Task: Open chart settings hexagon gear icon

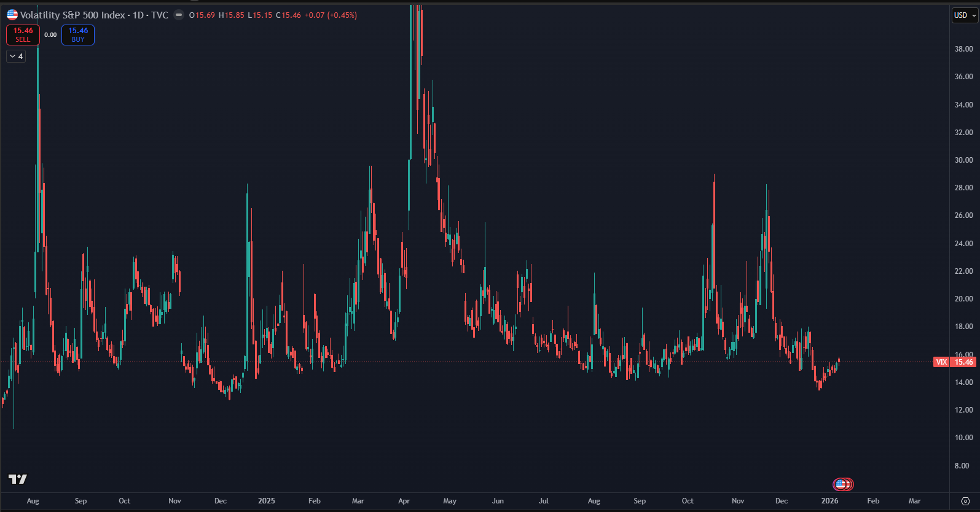Action: point(965,501)
